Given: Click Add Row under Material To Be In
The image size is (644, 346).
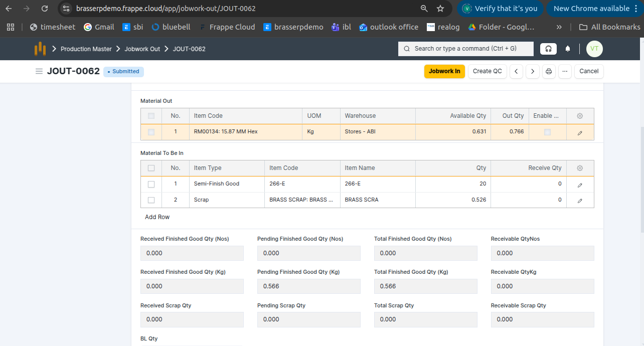Looking at the screenshot, I should click(157, 217).
